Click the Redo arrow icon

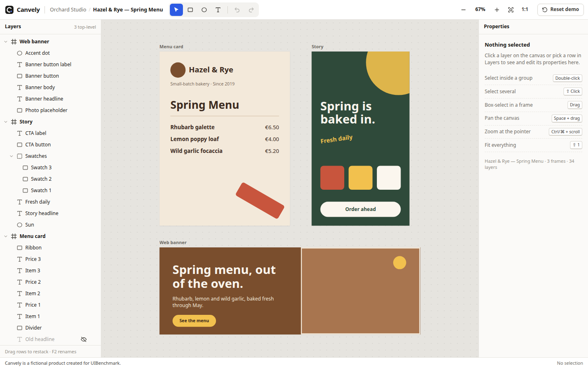point(251,10)
